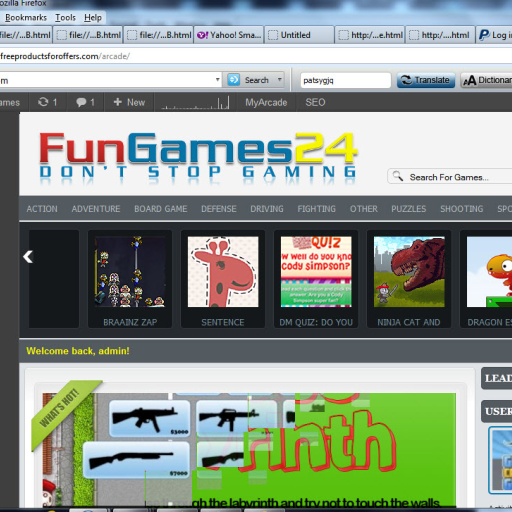Click the Search For Games field
This screenshot has width=512, height=512.
[450, 177]
